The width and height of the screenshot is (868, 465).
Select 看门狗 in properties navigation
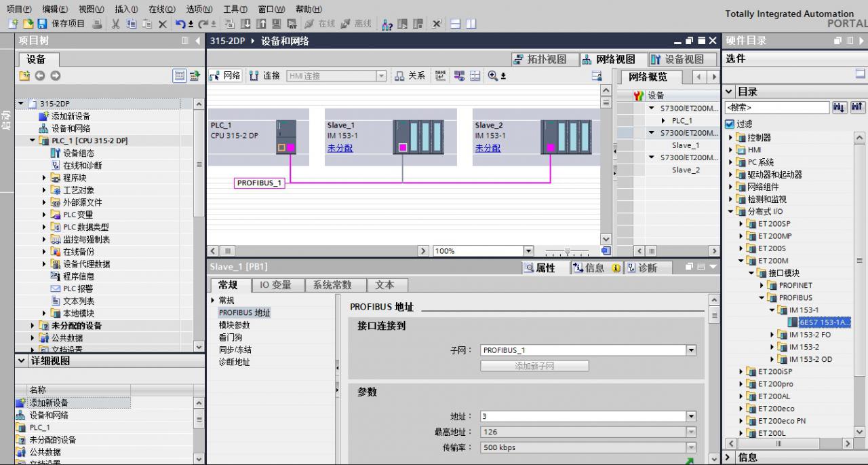230,337
